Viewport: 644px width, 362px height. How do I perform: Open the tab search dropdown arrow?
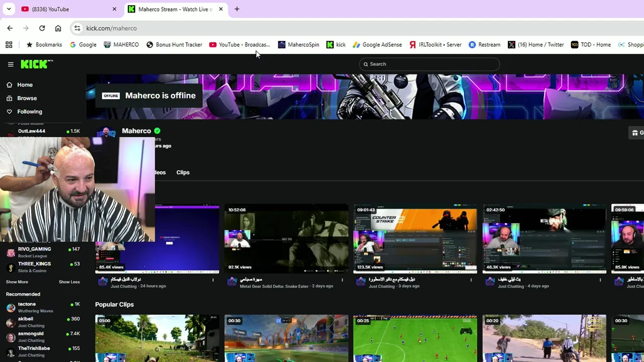(9, 9)
